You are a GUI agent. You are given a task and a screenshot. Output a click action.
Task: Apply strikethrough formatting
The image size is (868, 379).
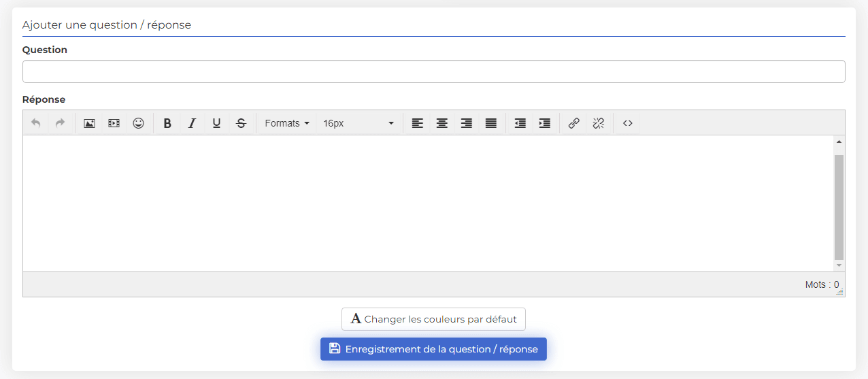point(241,123)
